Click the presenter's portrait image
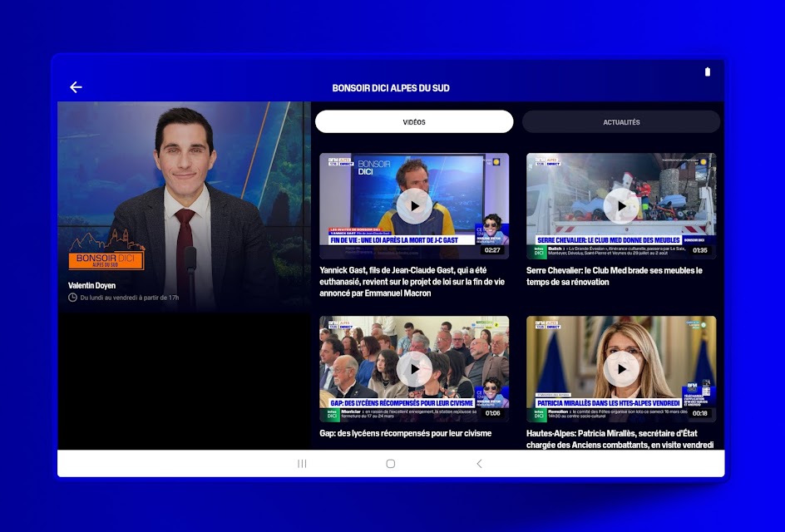Screen dimensions: 785x532 pos(185,207)
